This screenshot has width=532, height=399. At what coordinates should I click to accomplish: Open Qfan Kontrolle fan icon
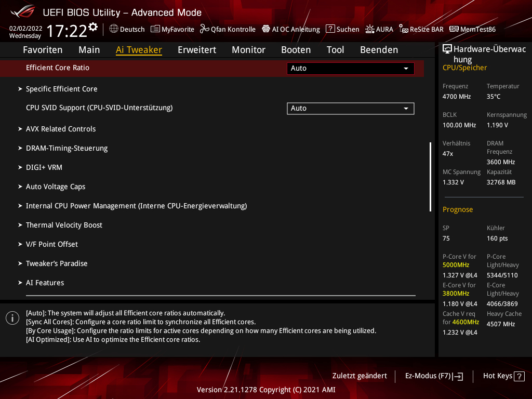(x=204, y=29)
